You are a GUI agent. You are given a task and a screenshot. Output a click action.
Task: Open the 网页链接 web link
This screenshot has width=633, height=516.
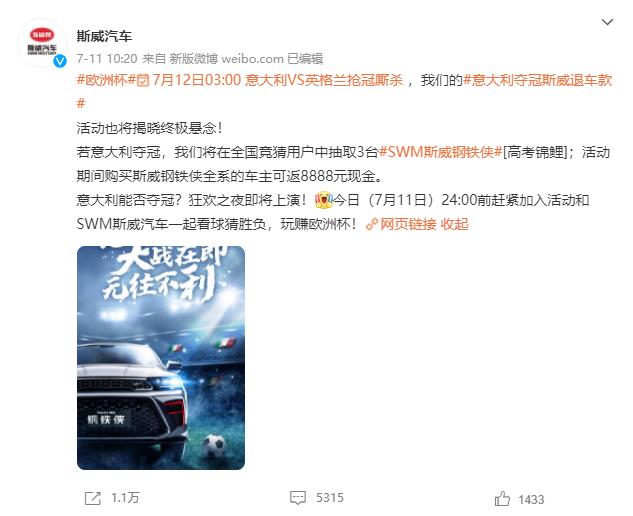coord(408,224)
